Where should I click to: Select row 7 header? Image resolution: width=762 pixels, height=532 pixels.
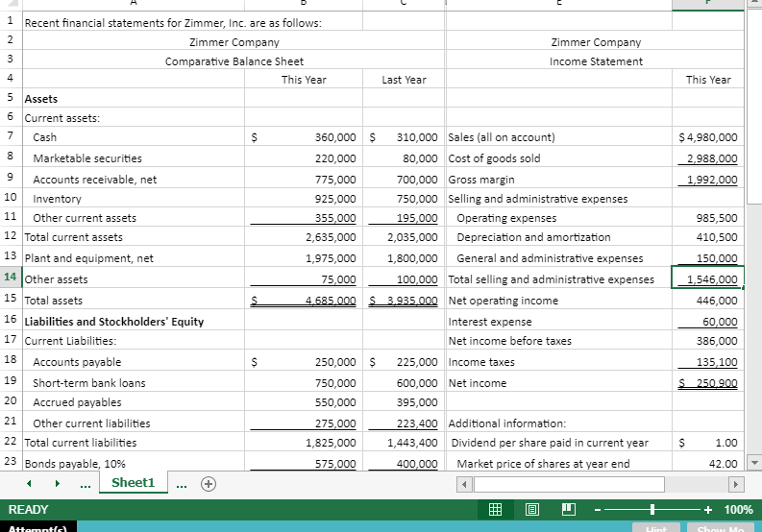click(11, 135)
